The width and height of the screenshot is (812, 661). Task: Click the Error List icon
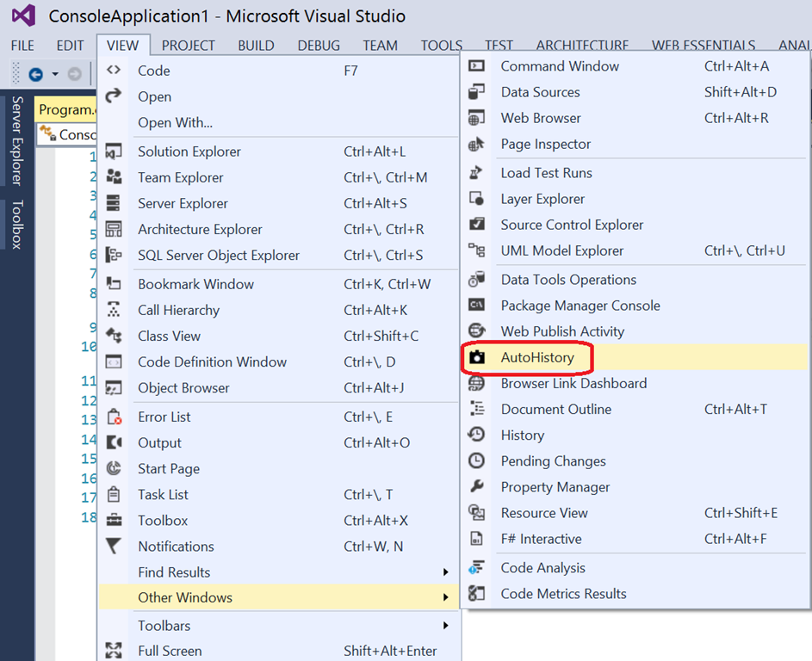(114, 417)
